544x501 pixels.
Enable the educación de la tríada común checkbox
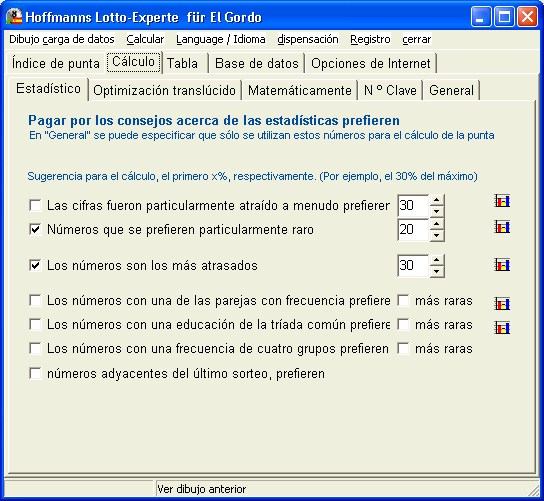pos(35,325)
